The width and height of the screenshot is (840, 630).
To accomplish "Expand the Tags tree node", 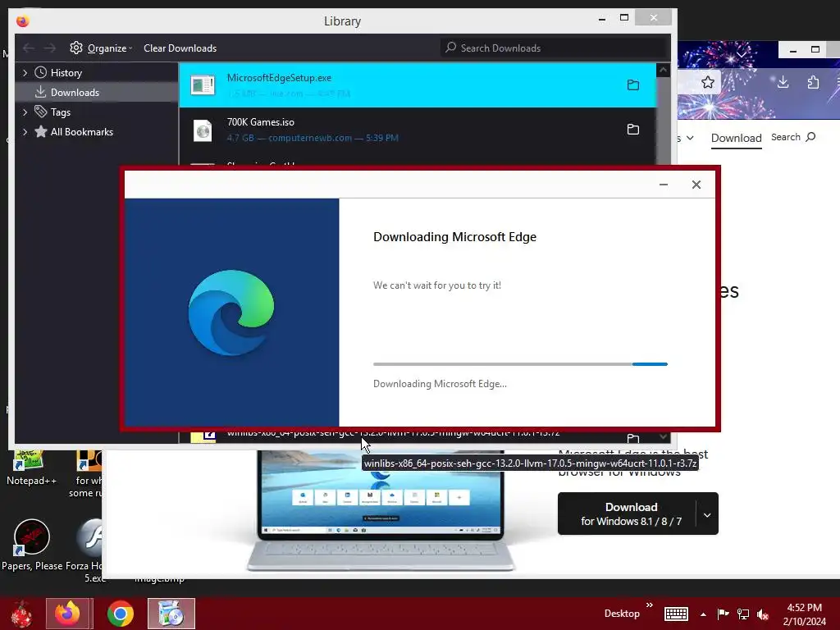I will (25, 112).
